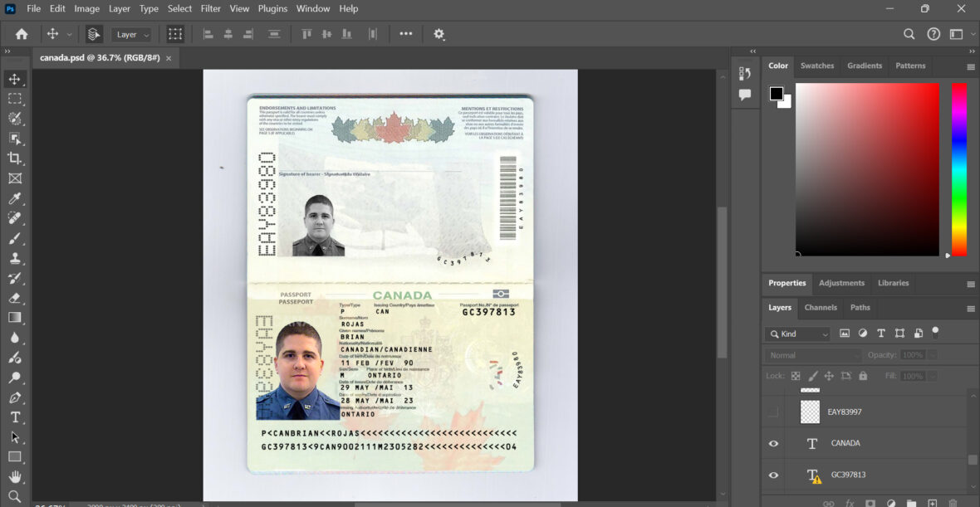Switch to the Channels tab
This screenshot has width=980, height=507.
pyautogui.click(x=821, y=307)
